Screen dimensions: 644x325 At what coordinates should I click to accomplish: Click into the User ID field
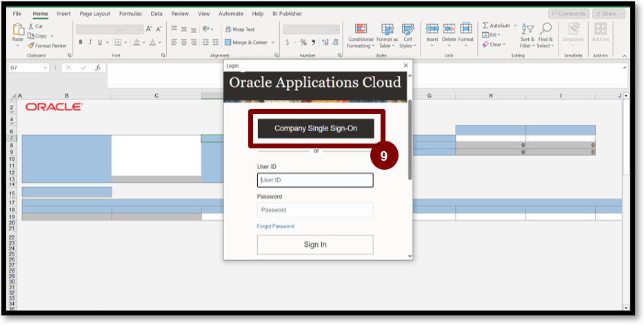[x=315, y=180]
